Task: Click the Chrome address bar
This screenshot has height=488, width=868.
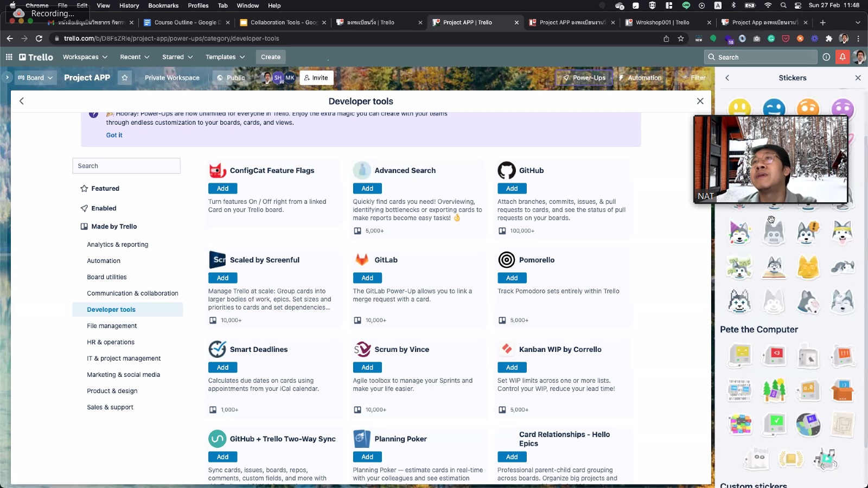Action: (x=358, y=38)
